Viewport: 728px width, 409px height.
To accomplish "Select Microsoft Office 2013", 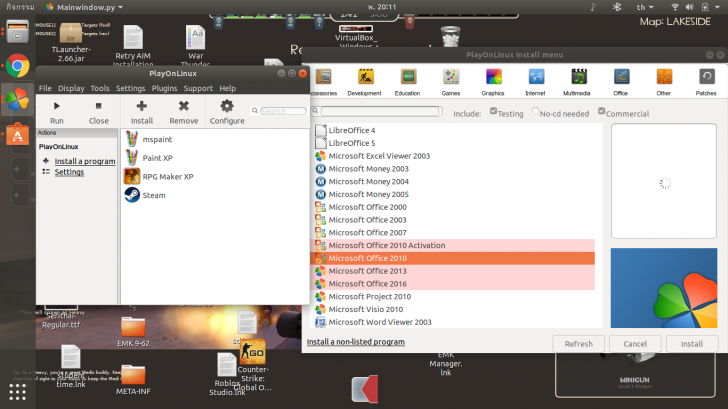I will (452, 271).
